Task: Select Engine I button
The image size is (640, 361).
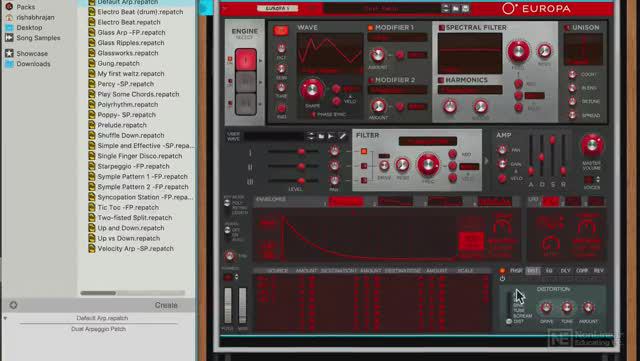Action: tap(246, 60)
